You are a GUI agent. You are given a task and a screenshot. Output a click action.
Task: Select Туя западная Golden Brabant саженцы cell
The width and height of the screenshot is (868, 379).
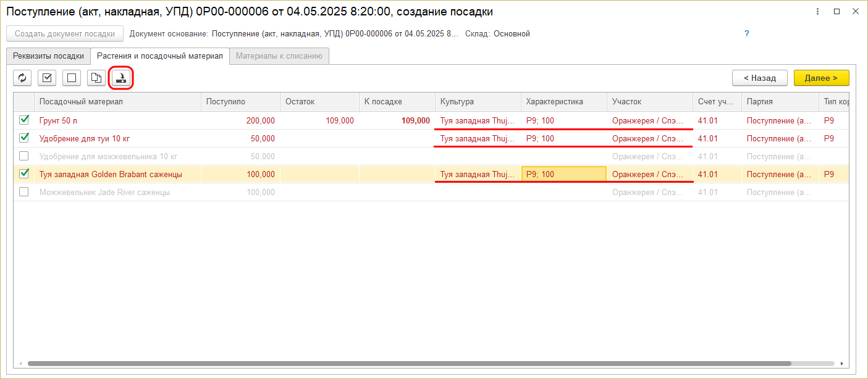(117, 174)
